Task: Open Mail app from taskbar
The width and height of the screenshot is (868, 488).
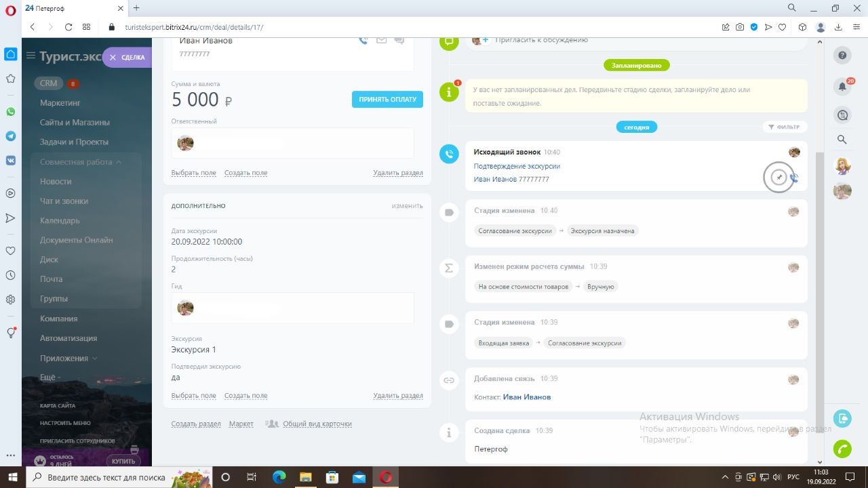Action: click(x=359, y=477)
